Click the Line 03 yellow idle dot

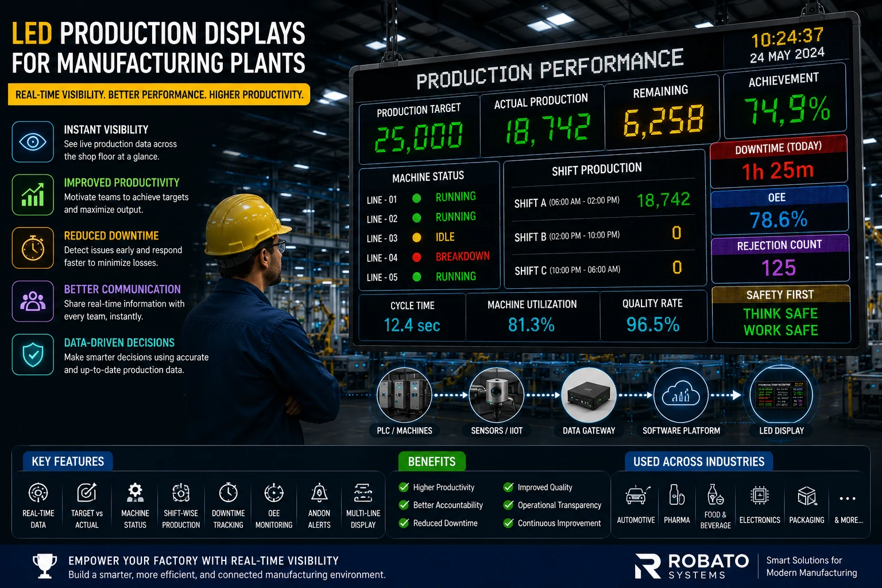point(417,238)
